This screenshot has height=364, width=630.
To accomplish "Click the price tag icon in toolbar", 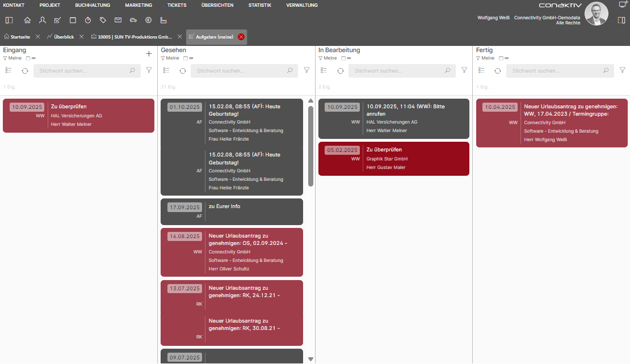I will (x=103, y=20).
